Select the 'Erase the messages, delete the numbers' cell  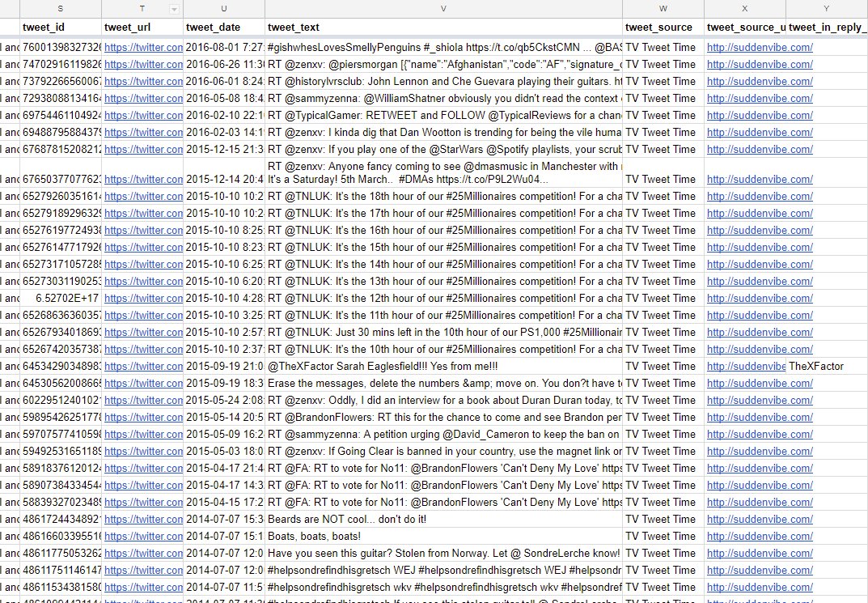pos(443,383)
